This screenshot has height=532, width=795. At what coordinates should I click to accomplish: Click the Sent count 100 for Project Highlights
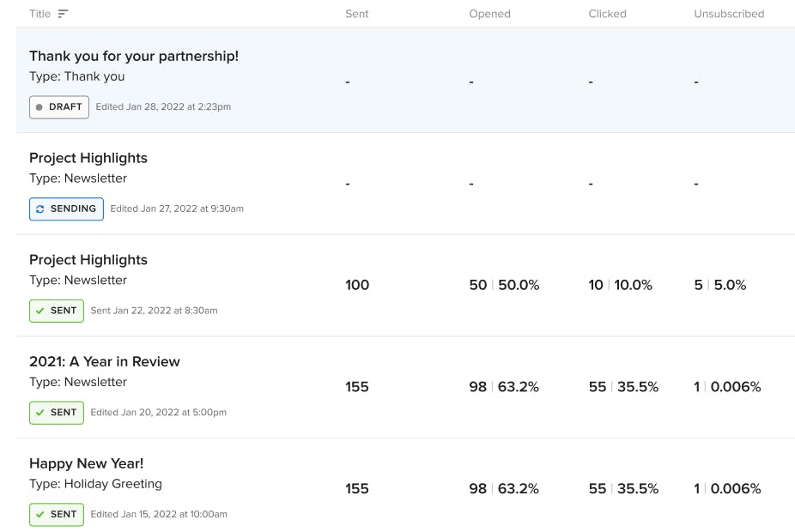(357, 285)
